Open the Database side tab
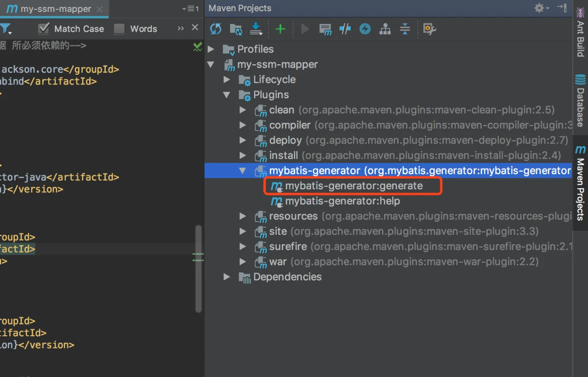 coord(580,101)
